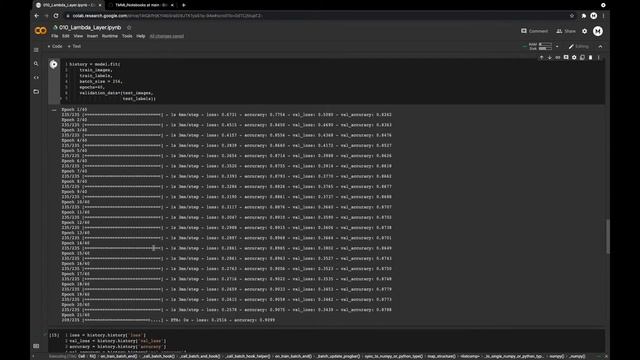Open the Edit menu
The image size is (640, 360).
pyautogui.click(x=66, y=36)
